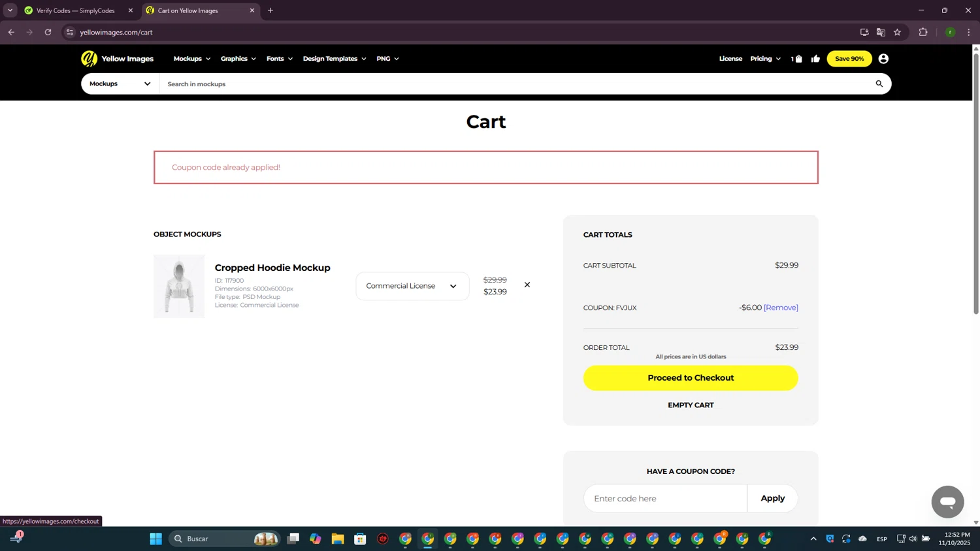Open the Google Translate icon
Screen dimensions: 980x551
pos(881,32)
